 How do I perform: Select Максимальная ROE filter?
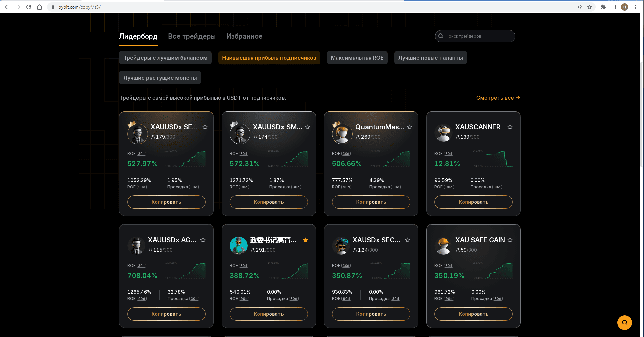[x=357, y=58]
